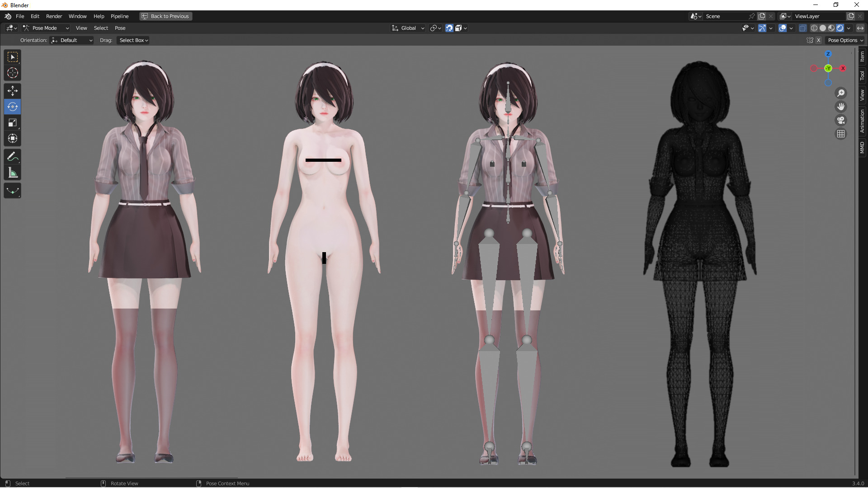Open the Tool sidebar tab

tap(862, 75)
